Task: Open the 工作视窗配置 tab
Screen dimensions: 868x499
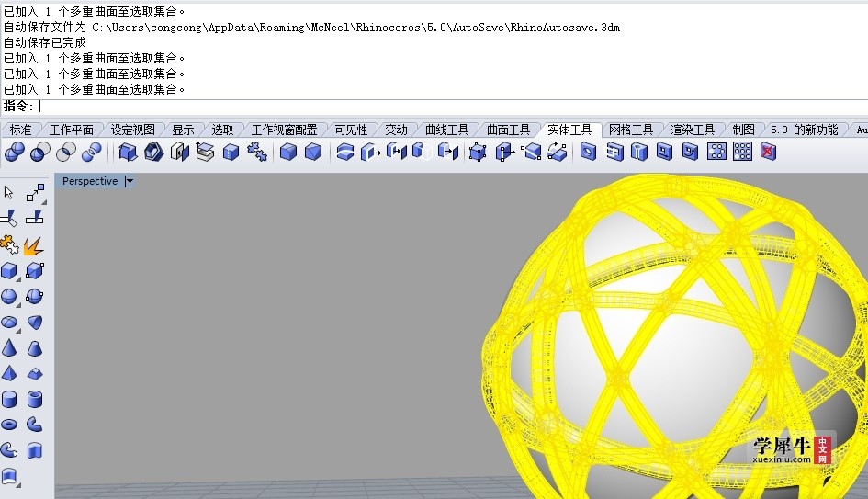Action: [284, 130]
